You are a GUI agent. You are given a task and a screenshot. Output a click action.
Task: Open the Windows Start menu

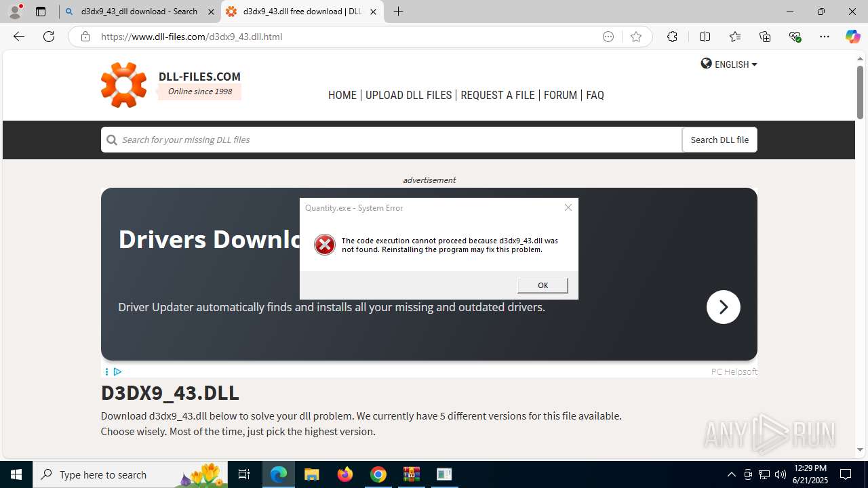(x=16, y=474)
